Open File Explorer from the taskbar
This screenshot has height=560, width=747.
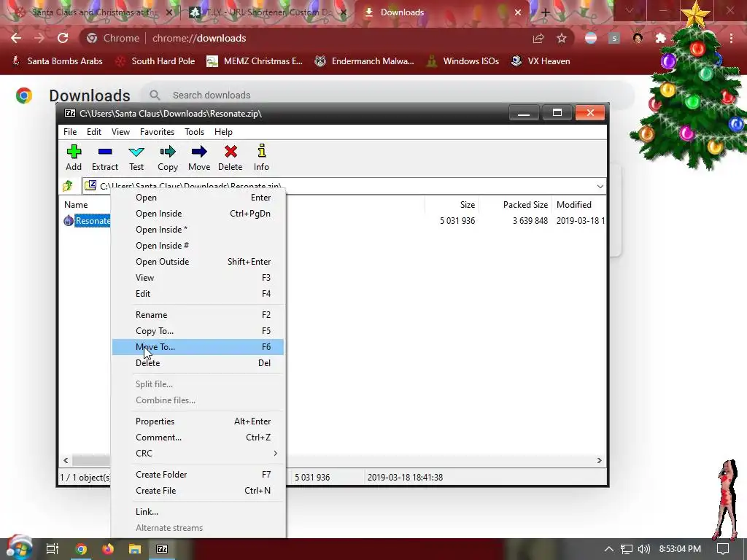click(135, 549)
